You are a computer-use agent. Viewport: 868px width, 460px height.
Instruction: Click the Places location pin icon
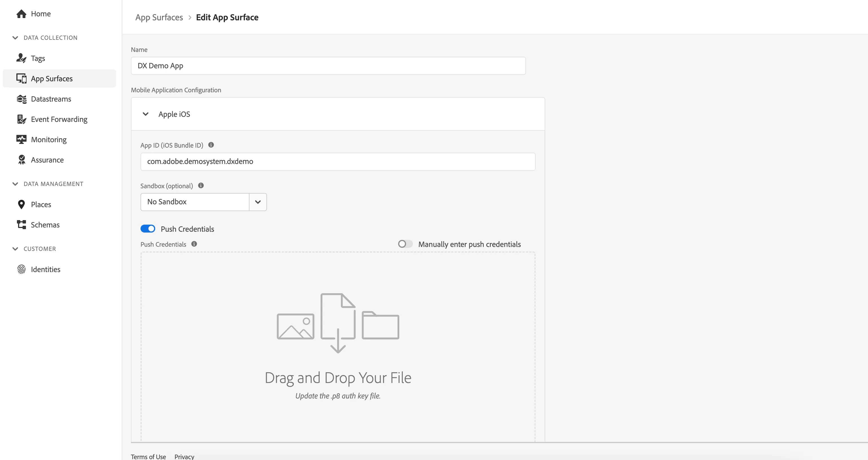21,205
